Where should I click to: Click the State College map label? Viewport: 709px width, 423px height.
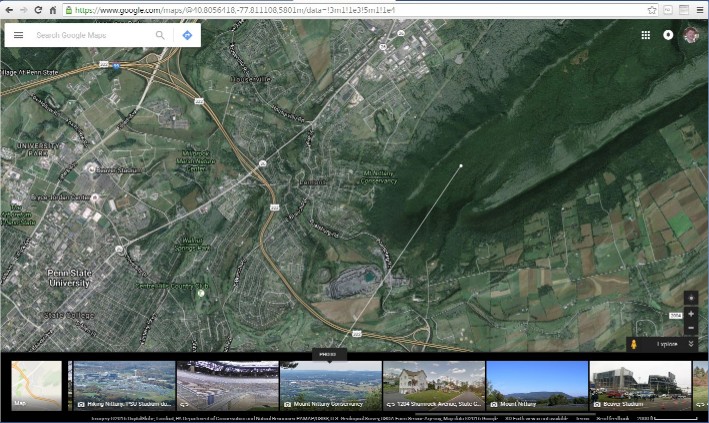[x=69, y=315]
